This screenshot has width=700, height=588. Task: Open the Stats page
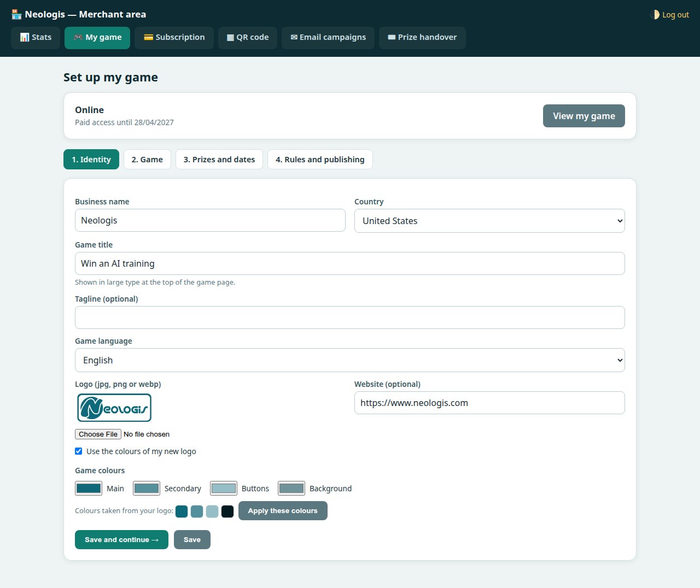point(36,38)
